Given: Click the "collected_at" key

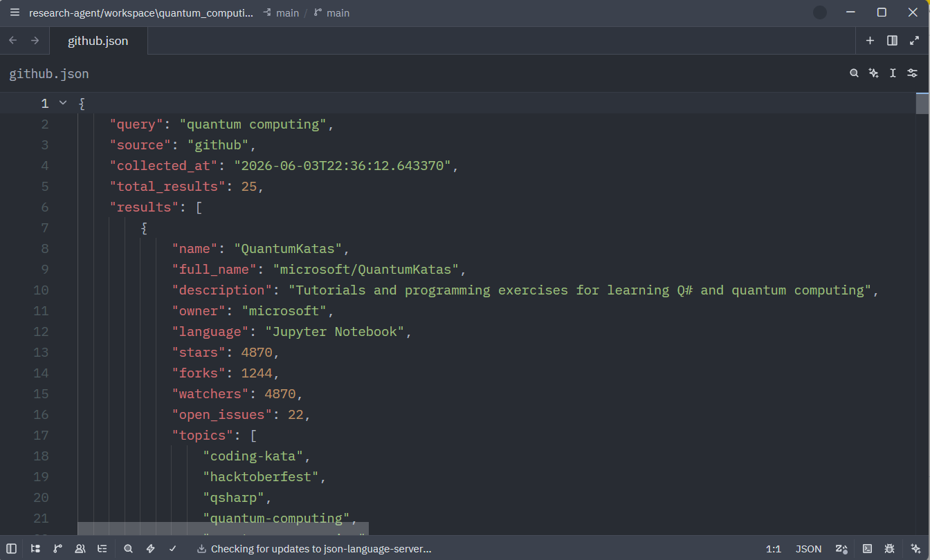Looking at the screenshot, I should point(164,166).
